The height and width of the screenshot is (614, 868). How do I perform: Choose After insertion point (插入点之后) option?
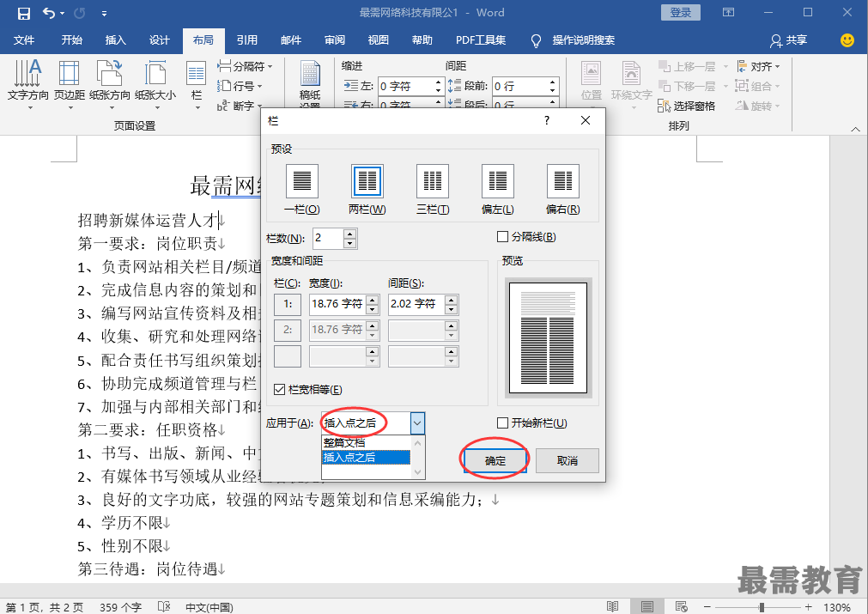tap(366, 458)
